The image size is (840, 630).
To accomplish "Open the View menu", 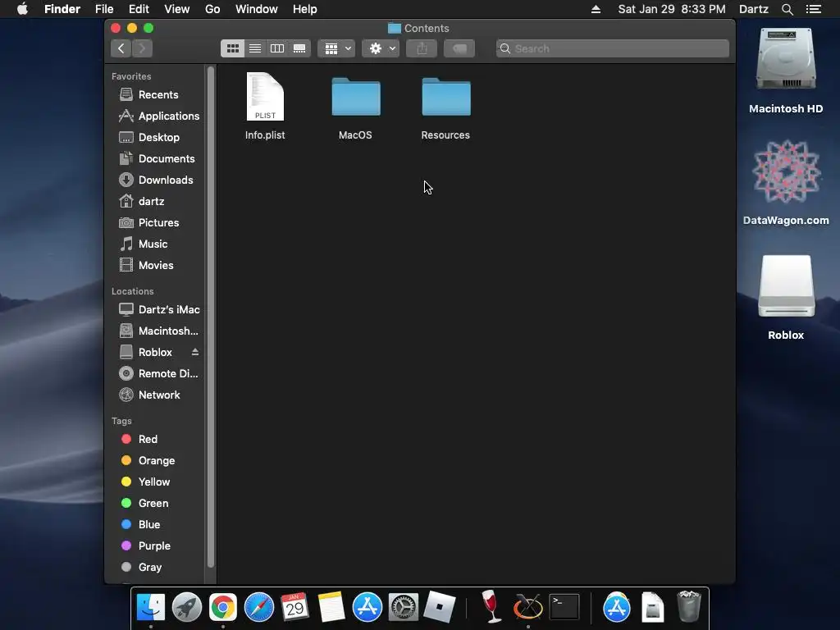I will 177,9.
